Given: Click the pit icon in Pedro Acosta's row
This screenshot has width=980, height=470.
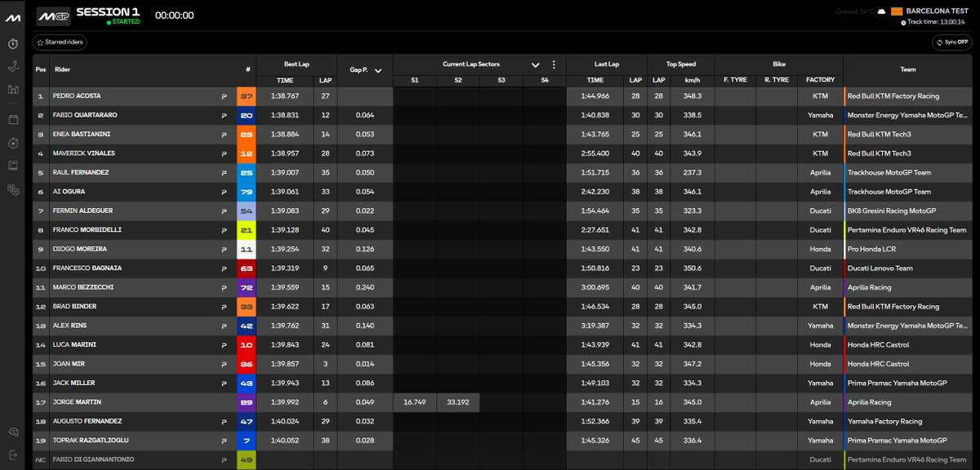Looking at the screenshot, I should click(224, 96).
